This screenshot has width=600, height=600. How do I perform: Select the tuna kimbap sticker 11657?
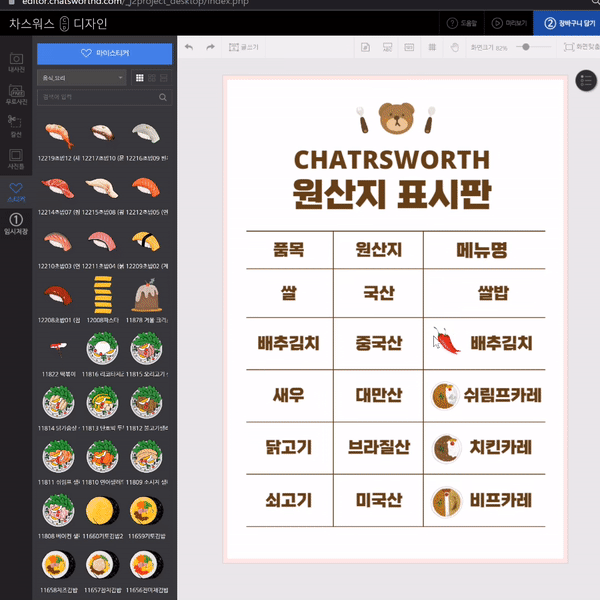(x=103, y=565)
